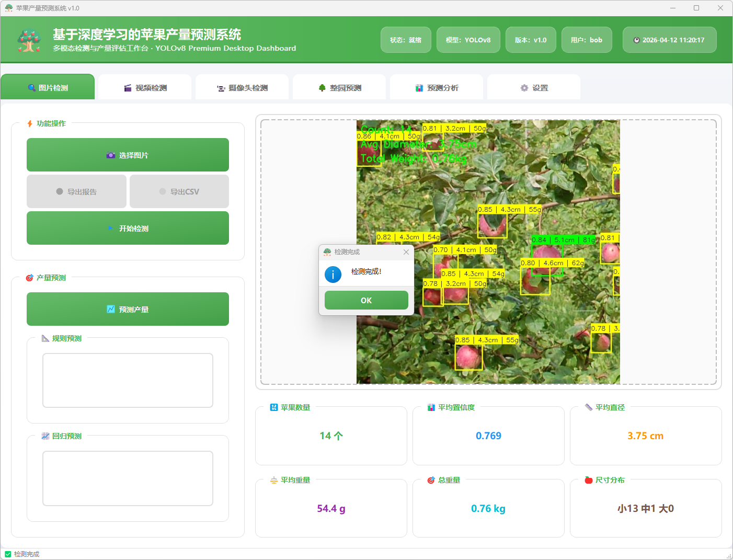Open the 摄像头检测 tab

coord(242,88)
